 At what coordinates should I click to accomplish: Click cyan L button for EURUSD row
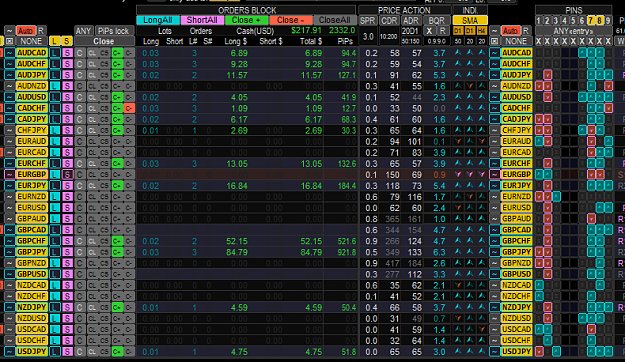coord(55,208)
